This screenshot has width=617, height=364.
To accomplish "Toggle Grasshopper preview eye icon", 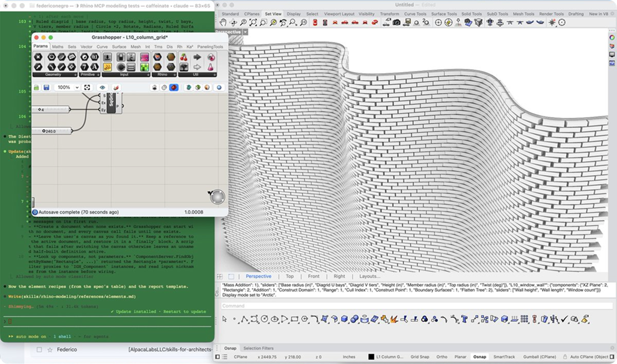I will click(102, 87).
